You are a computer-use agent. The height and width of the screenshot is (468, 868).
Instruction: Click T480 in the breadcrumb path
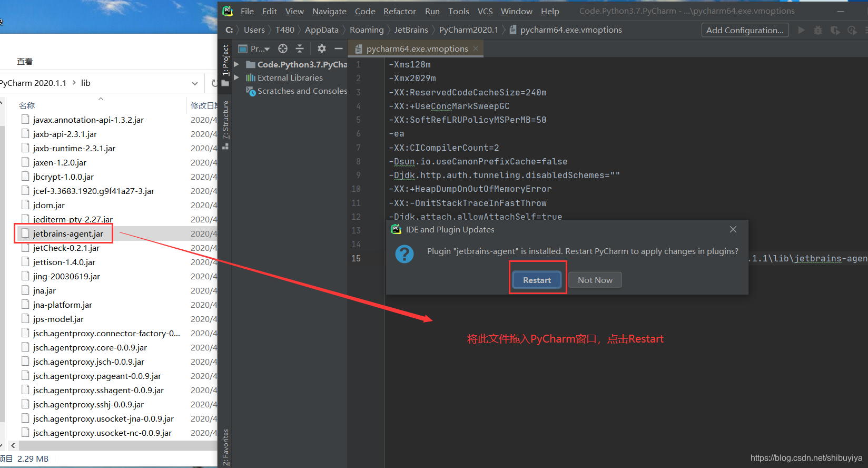[x=285, y=30]
